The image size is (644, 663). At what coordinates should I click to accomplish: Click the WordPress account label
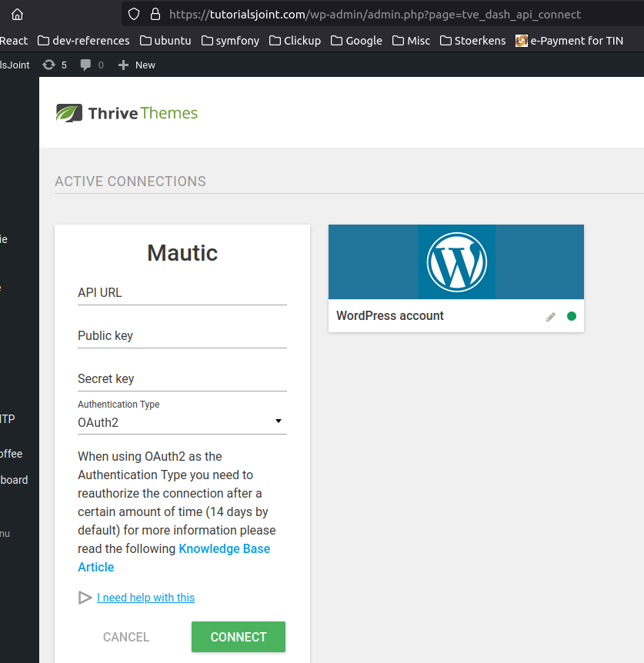pos(390,316)
